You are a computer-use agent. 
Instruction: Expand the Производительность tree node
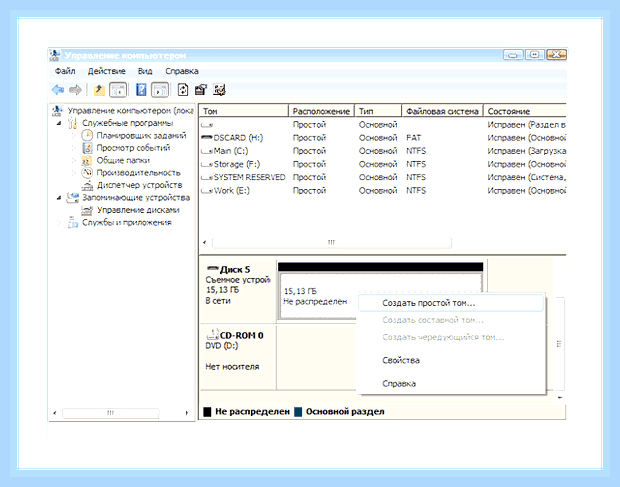point(74,173)
